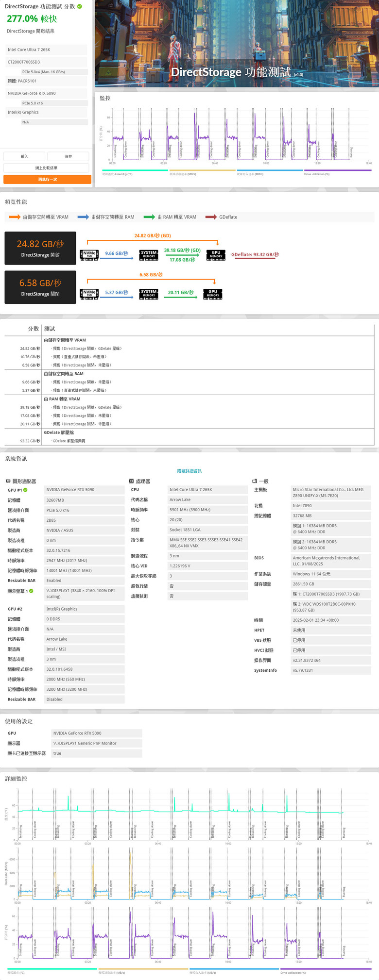The height and width of the screenshot is (980, 379).
Task: Click the 網上比較結果 compare online button
Action: [46, 168]
